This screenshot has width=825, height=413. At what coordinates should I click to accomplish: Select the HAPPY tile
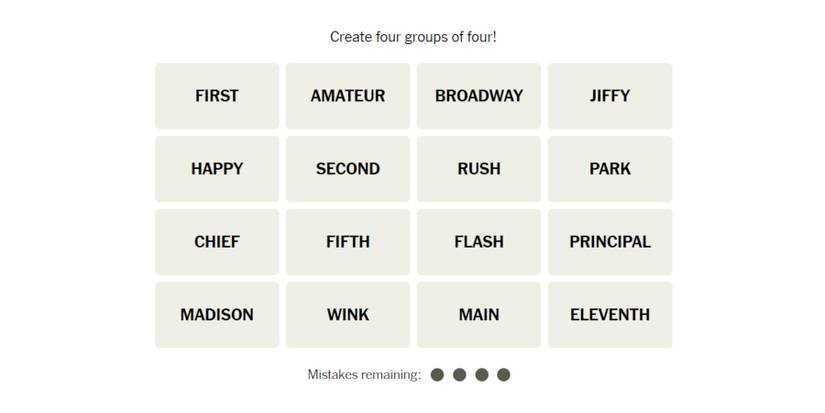217,169
